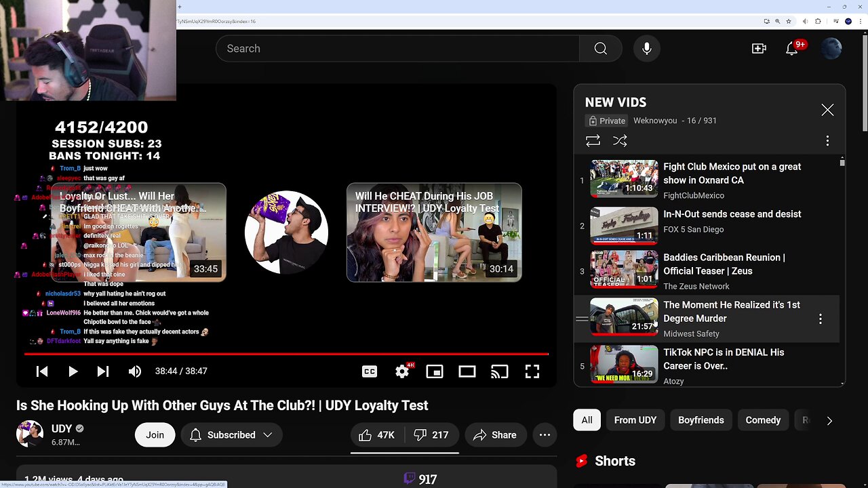Select the Boyfriends filter chip
This screenshot has width=868, height=488.
click(701, 420)
